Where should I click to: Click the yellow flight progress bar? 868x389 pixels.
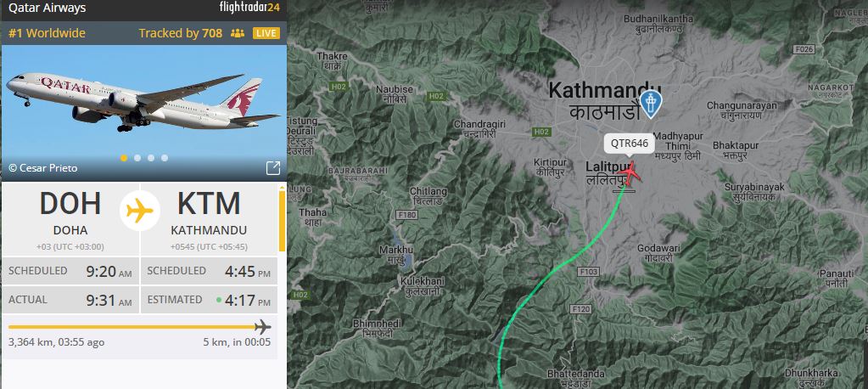[132, 327]
